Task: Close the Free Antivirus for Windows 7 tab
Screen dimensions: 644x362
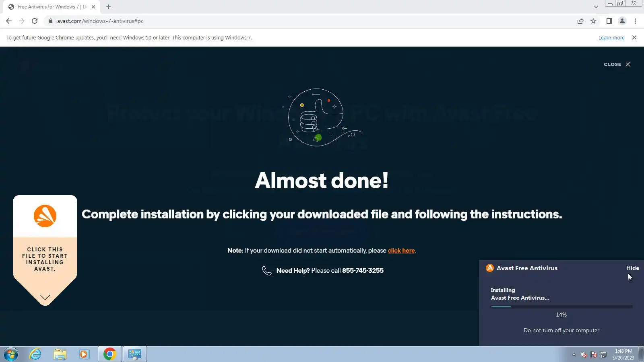Action: point(93,7)
